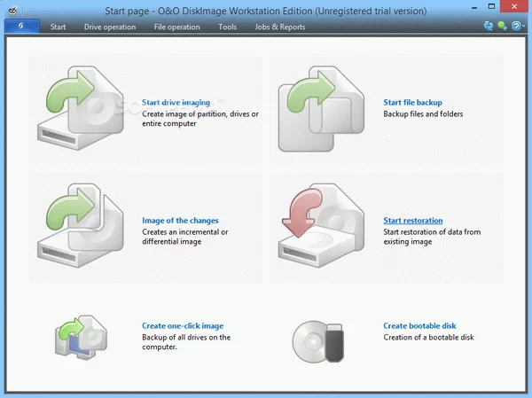Click the Start drive imaging link

click(x=176, y=103)
